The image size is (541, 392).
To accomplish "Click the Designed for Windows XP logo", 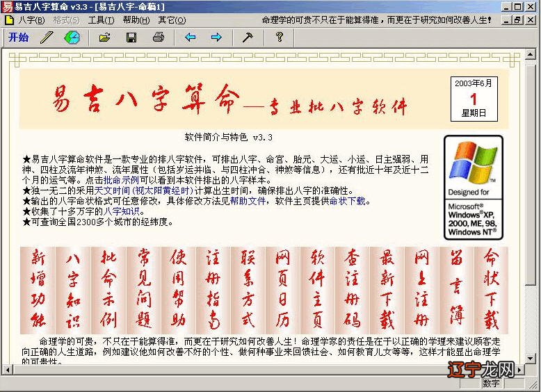I will coord(474,188).
